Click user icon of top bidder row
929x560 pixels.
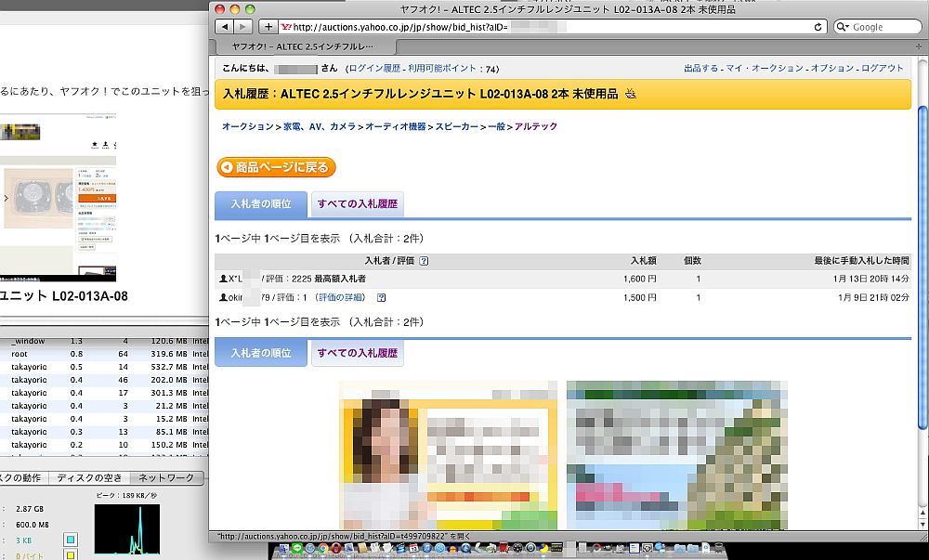click(x=223, y=279)
